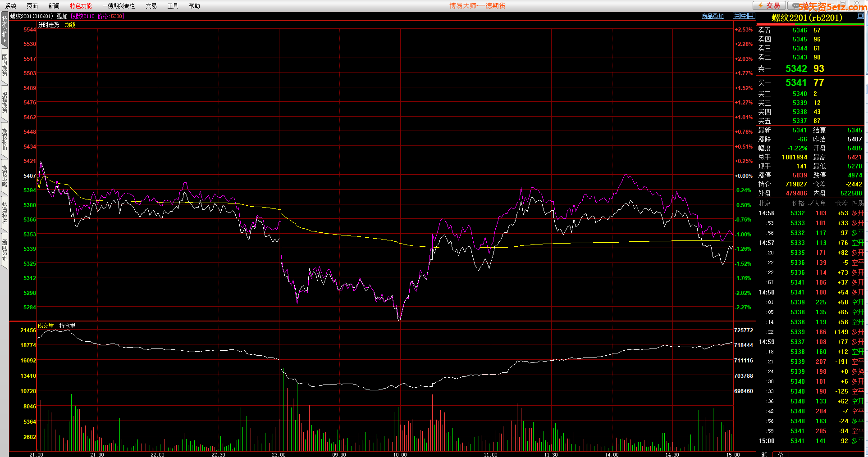868x457 pixels.
Task: Open the 特色功能 menu
Action: click(x=81, y=6)
